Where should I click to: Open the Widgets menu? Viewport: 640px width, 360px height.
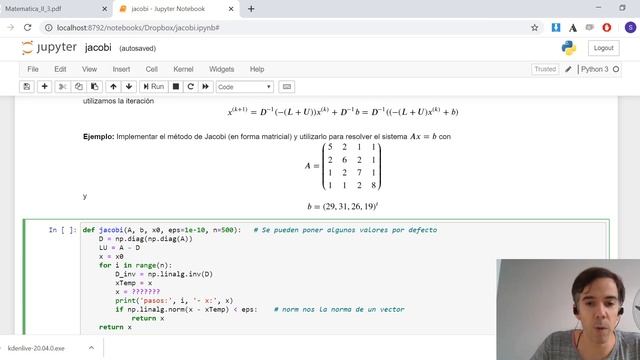point(222,69)
